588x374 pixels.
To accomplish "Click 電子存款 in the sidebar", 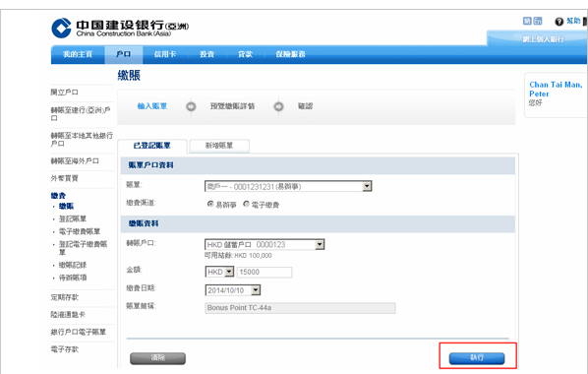I will click(65, 349).
